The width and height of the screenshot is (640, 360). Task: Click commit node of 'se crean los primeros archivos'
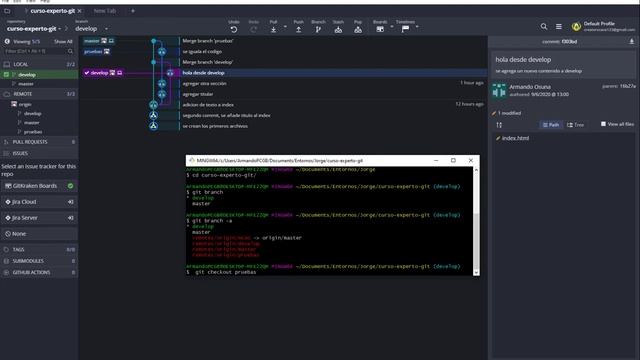(153, 126)
